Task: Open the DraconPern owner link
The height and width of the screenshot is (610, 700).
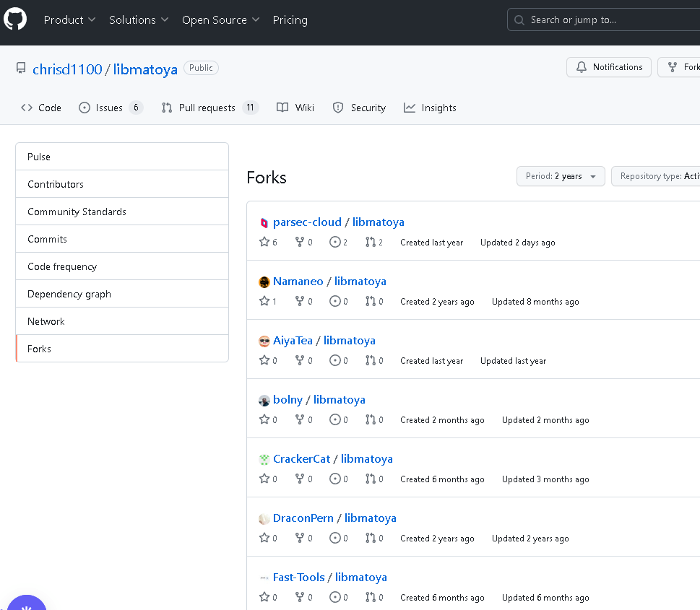Action: (x=303, y=518)
